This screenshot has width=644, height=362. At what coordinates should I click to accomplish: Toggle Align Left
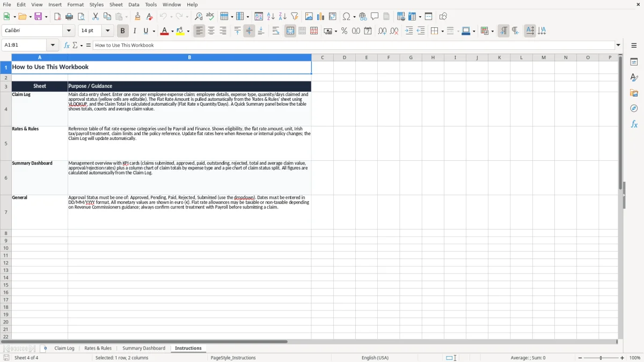point(199,31)
